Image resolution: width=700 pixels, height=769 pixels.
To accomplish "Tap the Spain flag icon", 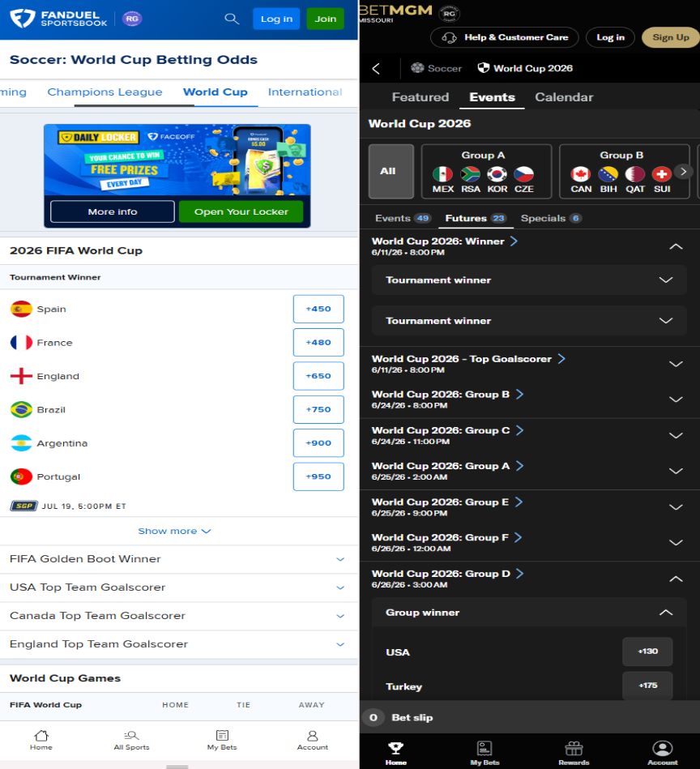I will pos(21,309).
